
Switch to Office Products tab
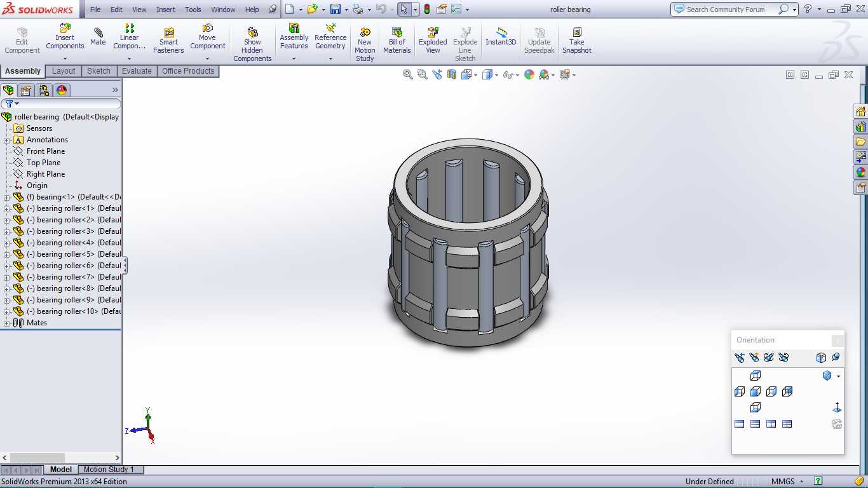pyautogui.click(x=188, y=71)
